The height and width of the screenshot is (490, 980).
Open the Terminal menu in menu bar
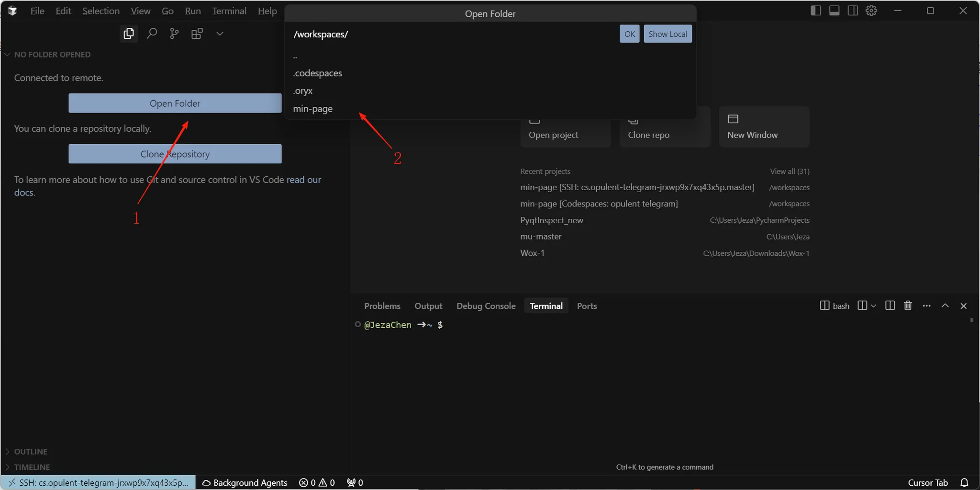(229, 11)
